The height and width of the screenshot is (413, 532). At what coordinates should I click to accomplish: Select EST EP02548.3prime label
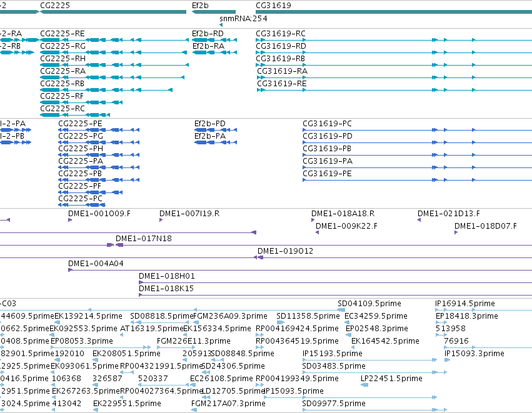tap(376, 329)
